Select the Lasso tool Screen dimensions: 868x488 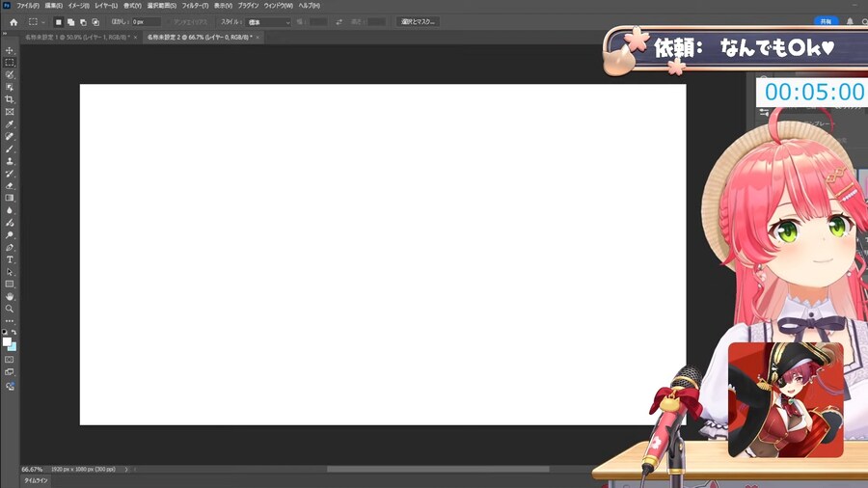pyautogui.click(x=10, y=74)
